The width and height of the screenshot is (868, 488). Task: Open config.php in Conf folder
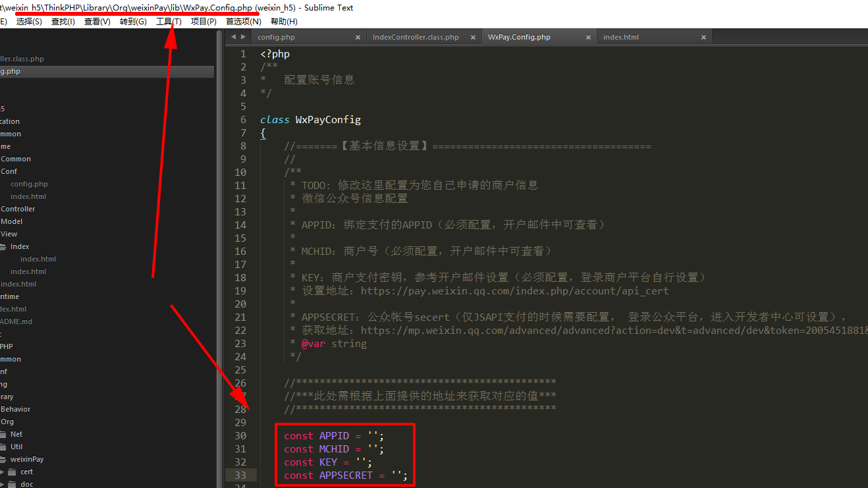29,184
